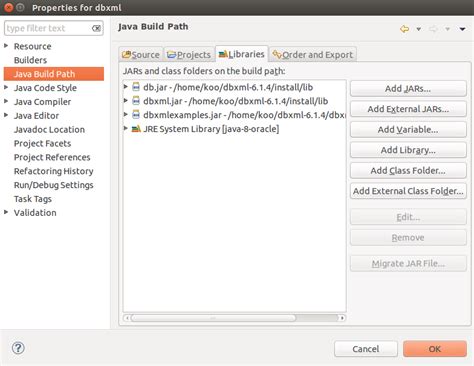Open the back history dropdown arrow
This screenshot has height=366, width=474.
coord(418,29)
